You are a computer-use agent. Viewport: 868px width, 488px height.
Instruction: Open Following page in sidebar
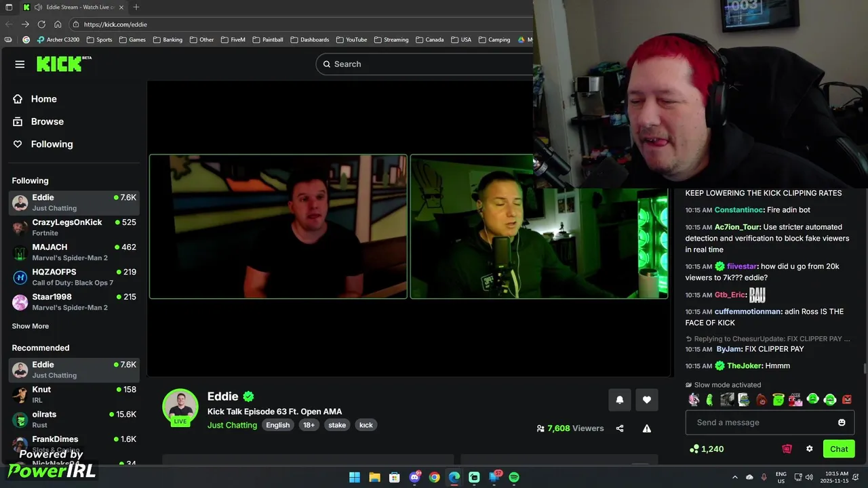click(x=42, y=144)
